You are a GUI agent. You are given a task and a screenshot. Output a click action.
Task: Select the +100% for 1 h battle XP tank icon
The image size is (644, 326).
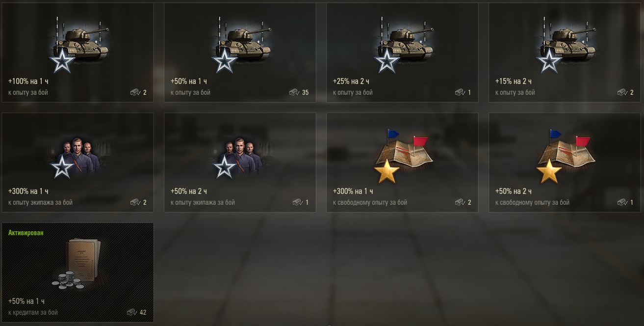[80, 44]
